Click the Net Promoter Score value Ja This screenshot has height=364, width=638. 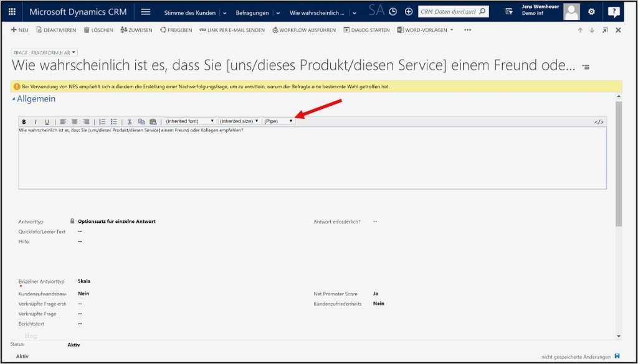point(375,293)
